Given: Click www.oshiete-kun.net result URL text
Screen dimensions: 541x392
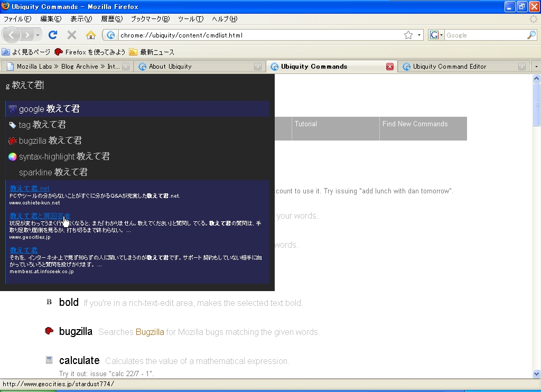Looking at the screenshot, I should tap(34, 203).
